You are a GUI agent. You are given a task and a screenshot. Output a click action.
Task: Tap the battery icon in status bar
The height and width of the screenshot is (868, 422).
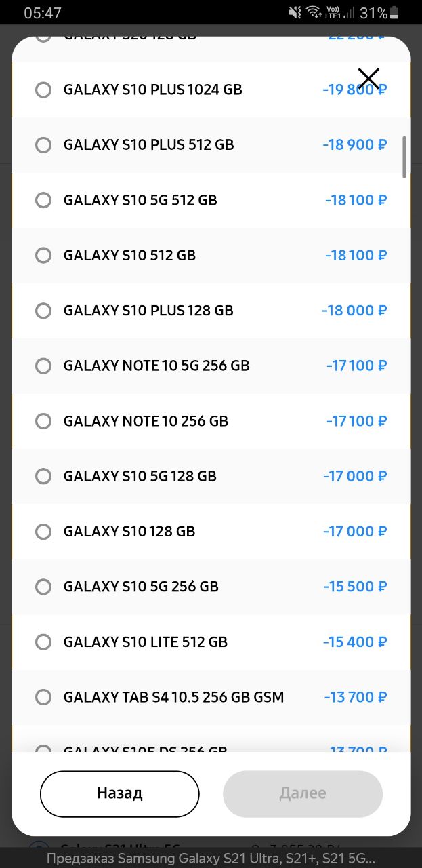coord(395,13)
